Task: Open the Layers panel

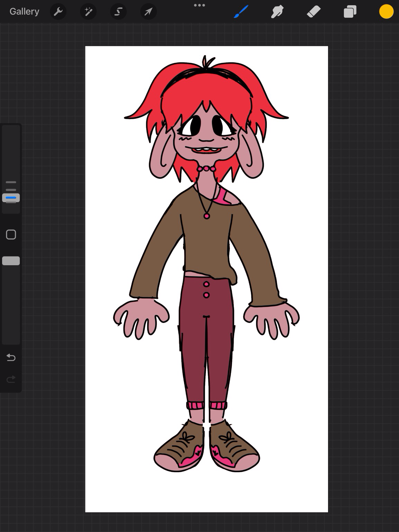Action: pos(350,12)
